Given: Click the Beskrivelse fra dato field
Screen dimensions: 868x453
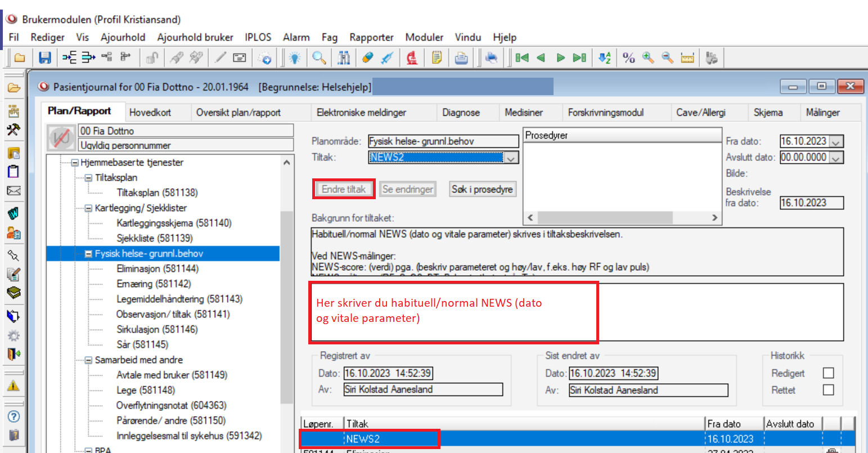Looking at the screenshot, I should point(812,203).
